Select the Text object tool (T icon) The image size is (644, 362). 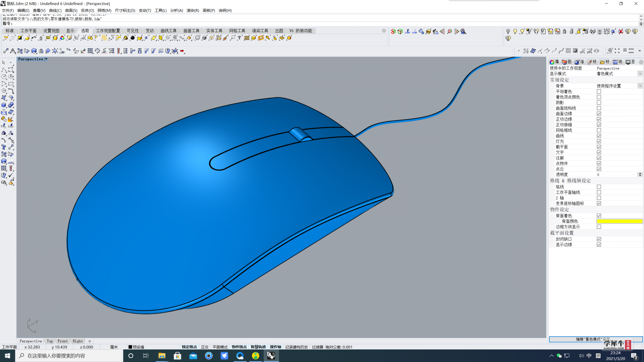coord(4,147)
